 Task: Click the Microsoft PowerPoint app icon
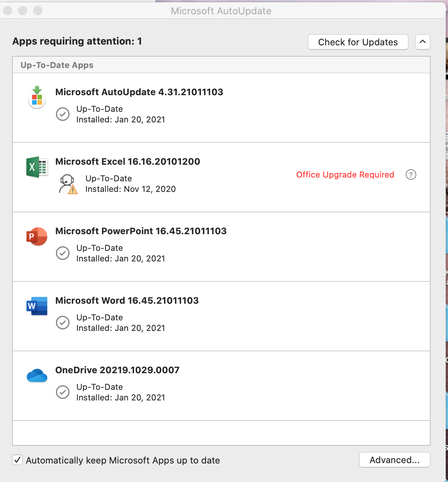(x=37, y=236)
